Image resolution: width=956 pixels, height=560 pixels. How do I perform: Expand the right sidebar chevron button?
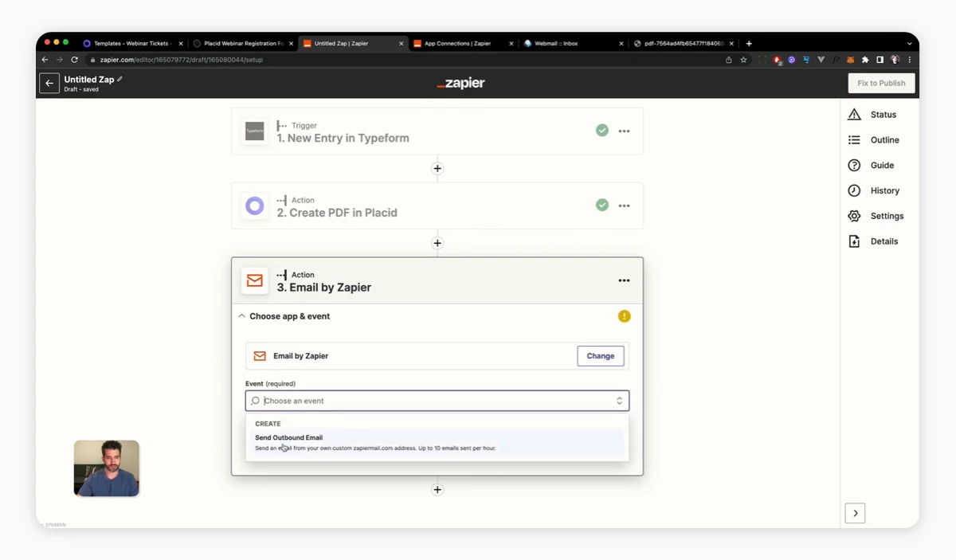[855, 513]
